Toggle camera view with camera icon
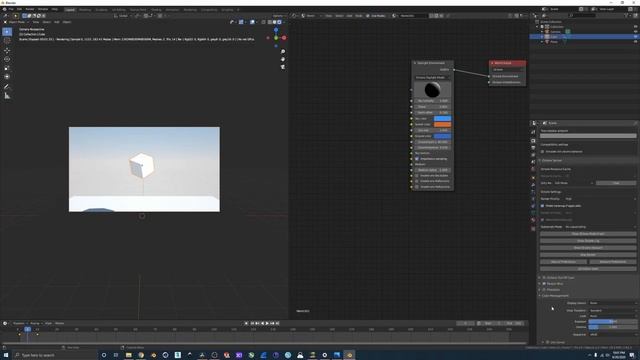Image resolution: width=640 pixels, height=360 pixels. [283, 67]
